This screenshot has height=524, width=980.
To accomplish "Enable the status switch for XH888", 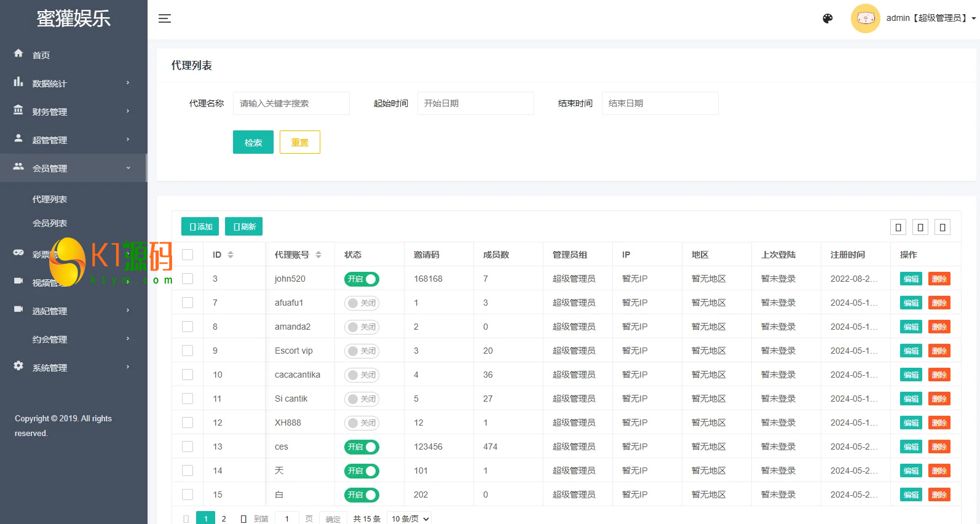I will click(362, 423).
